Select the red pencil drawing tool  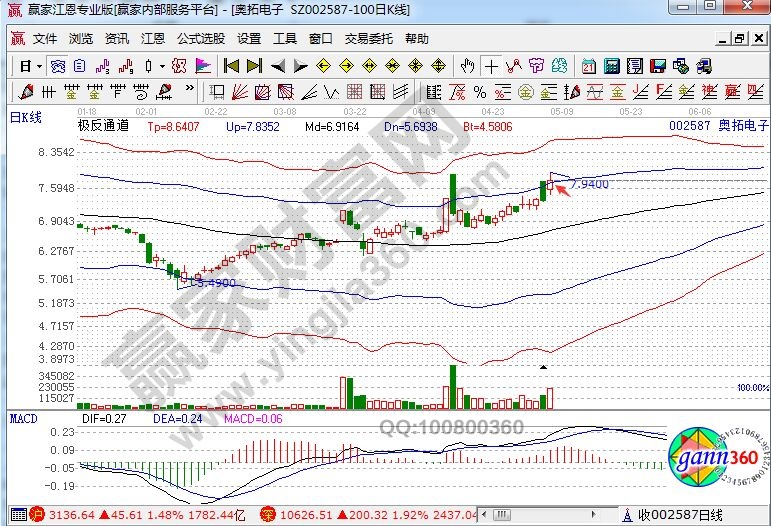[26, 91]
